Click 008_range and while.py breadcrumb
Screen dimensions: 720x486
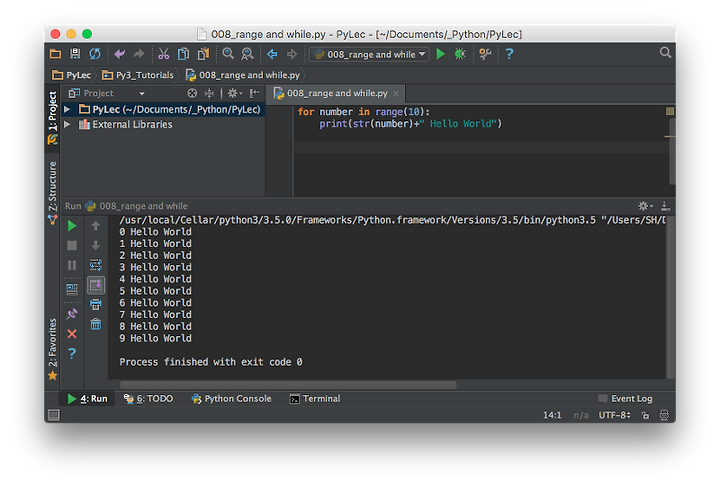click(243, 75)
